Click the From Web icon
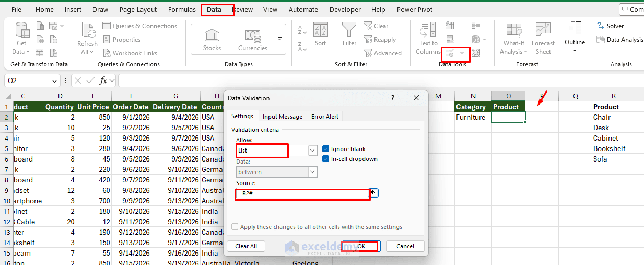The width and height of the screenshot is (644, 265). click(x=40, y=39)
